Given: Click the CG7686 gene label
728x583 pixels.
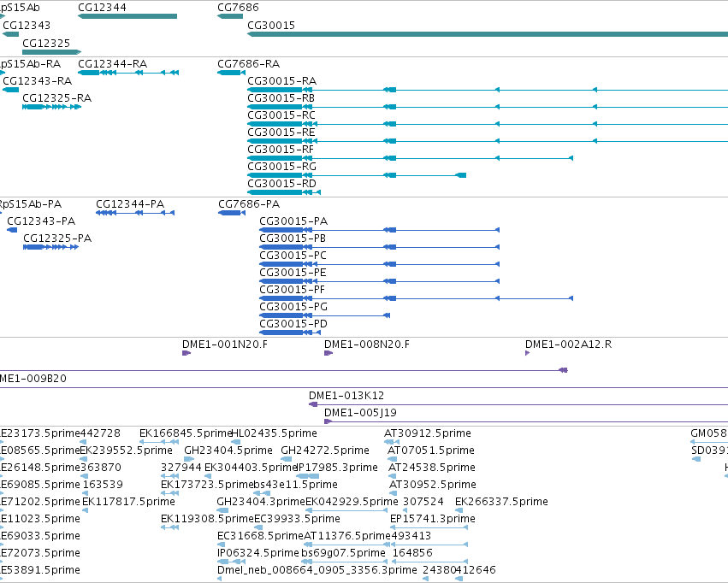Looking at the screenshot, I should [238, 8].
